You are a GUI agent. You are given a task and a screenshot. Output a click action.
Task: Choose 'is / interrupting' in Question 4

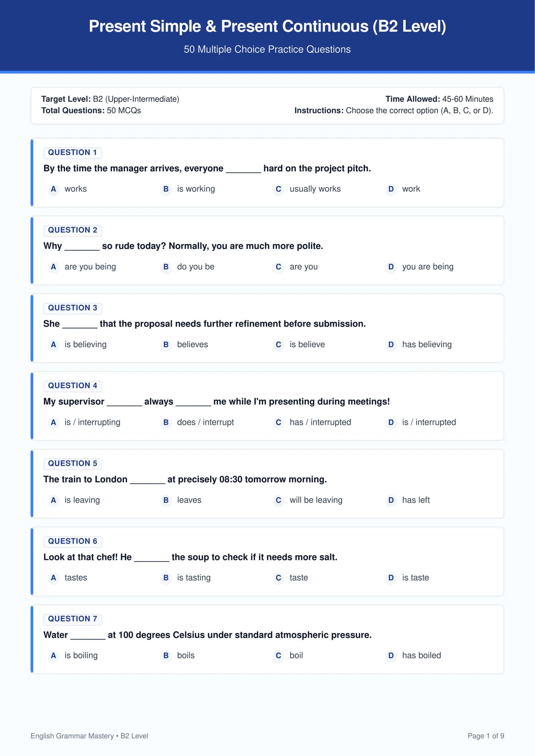coord(85,422)
